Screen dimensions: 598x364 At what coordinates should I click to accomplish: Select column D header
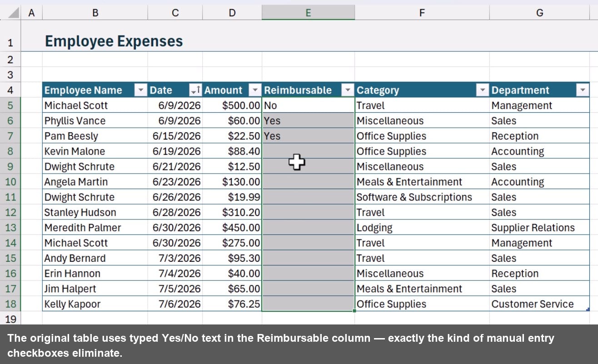232,13
